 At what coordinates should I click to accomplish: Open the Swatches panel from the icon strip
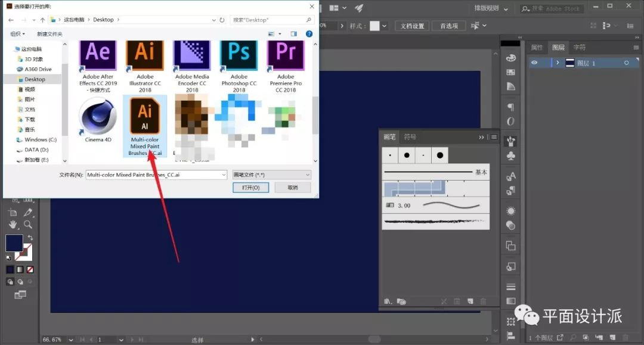pos(511,72)
